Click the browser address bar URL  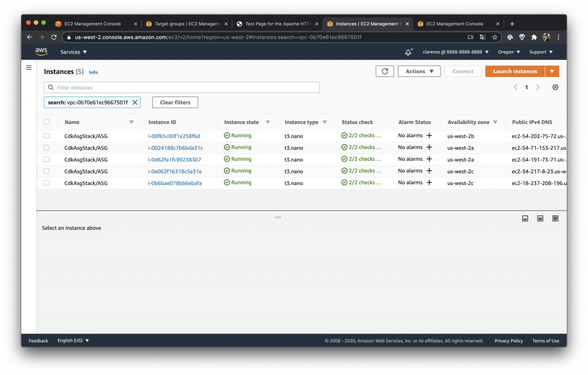[218, 37]
